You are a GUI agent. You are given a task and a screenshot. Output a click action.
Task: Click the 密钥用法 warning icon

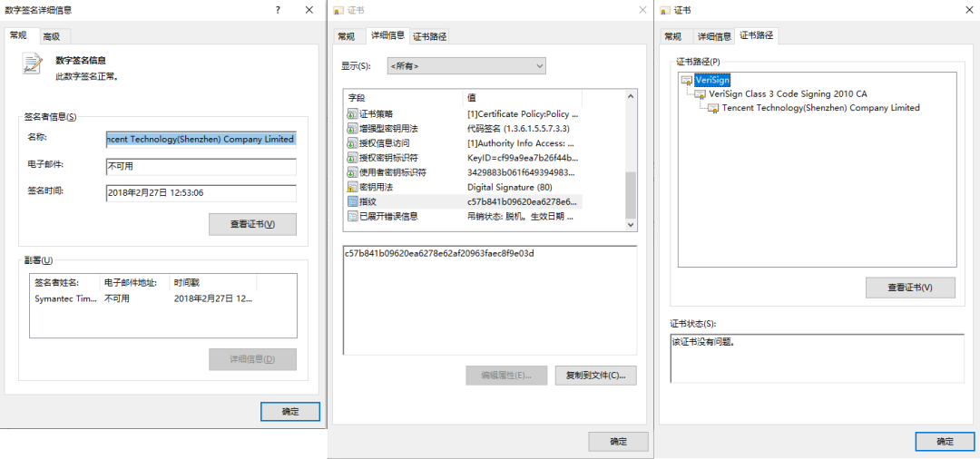(x=352, y=187)
